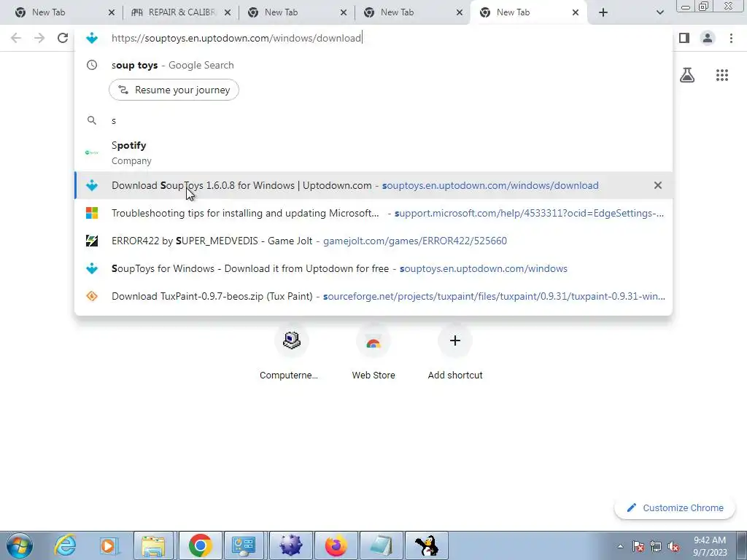Open the tab search dropdown arrow

(x=659, y=12)
